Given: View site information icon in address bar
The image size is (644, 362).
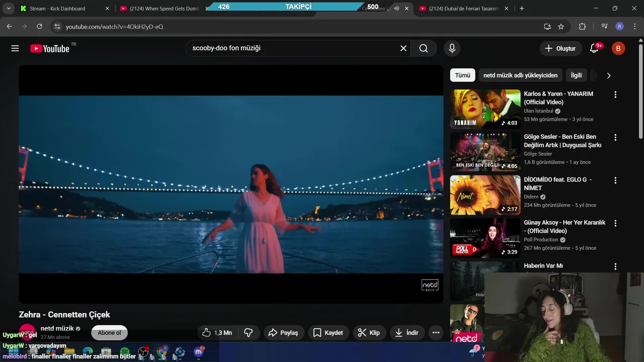Looking at the screenshot, I should pyautogui.click(x=57, y=26).
